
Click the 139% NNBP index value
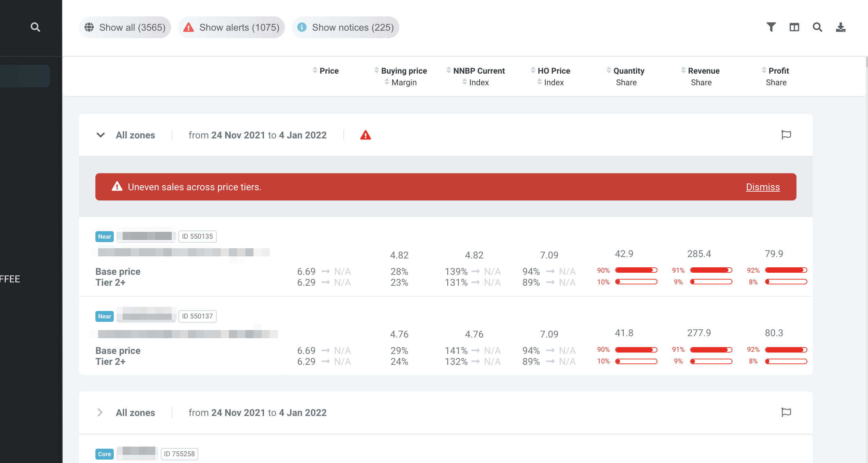[x=456, y=271]
